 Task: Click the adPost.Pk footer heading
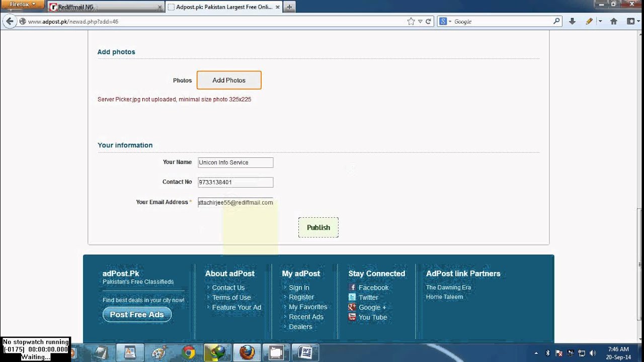121,274
